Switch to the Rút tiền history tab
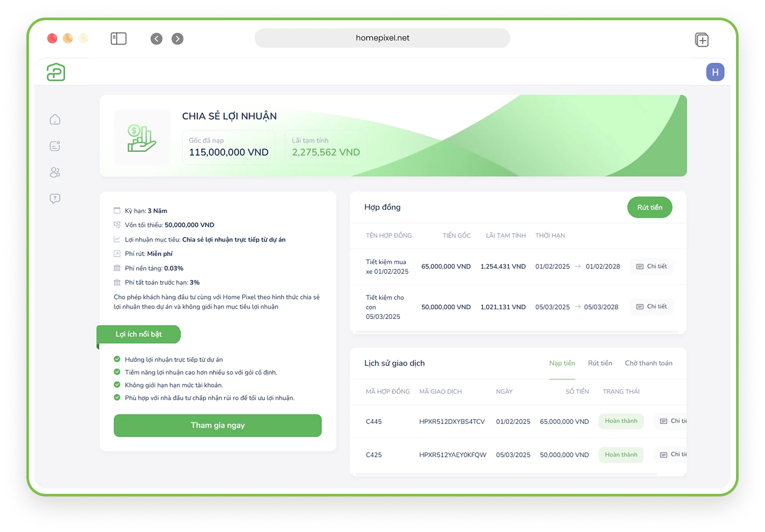 click(x=600, y=363)
